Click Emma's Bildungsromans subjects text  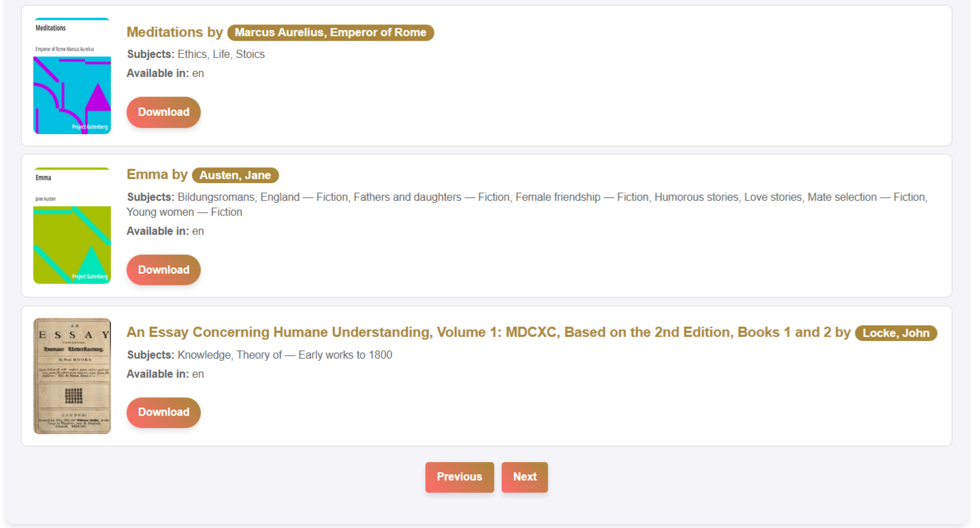point(527,205)
